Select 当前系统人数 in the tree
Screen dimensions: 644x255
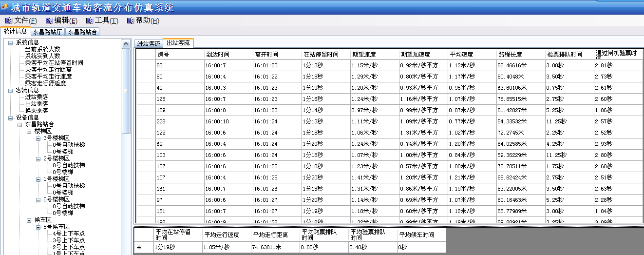(x=42, y=49)
